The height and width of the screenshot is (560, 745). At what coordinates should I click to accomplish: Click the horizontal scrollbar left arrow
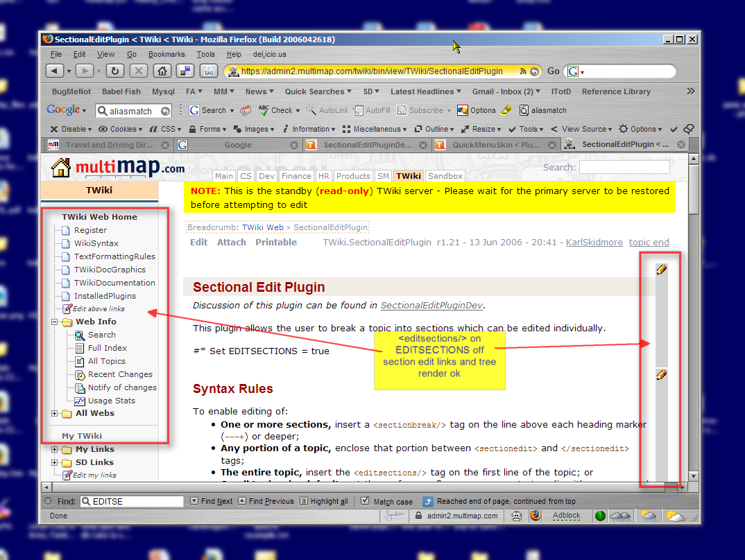46,487
